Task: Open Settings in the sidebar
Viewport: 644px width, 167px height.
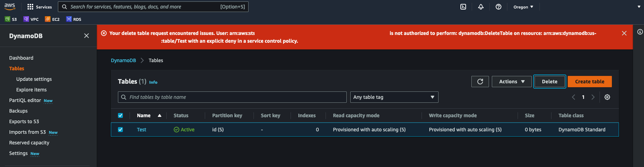Action: [18, 153]
